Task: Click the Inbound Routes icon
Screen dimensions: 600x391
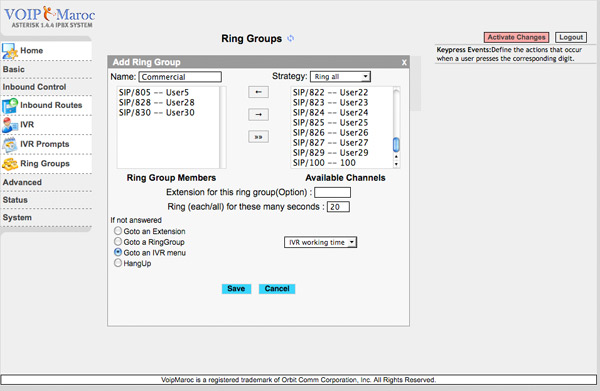Action: 10,106
